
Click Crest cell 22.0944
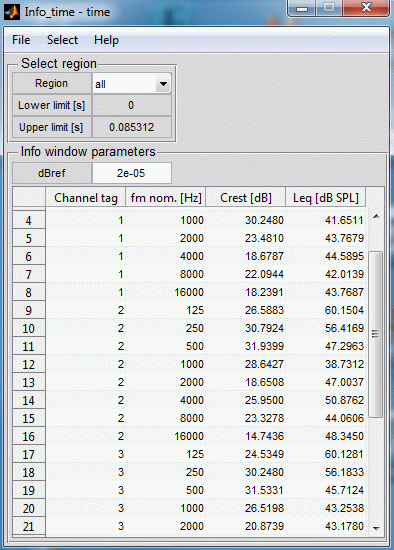[246, 274]
